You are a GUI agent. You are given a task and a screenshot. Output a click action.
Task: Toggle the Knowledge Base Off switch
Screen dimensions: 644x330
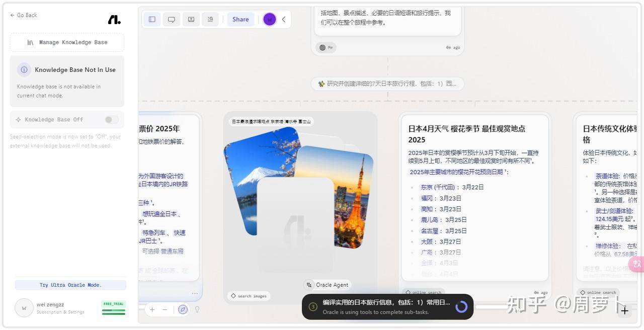[x=112, y=120]
